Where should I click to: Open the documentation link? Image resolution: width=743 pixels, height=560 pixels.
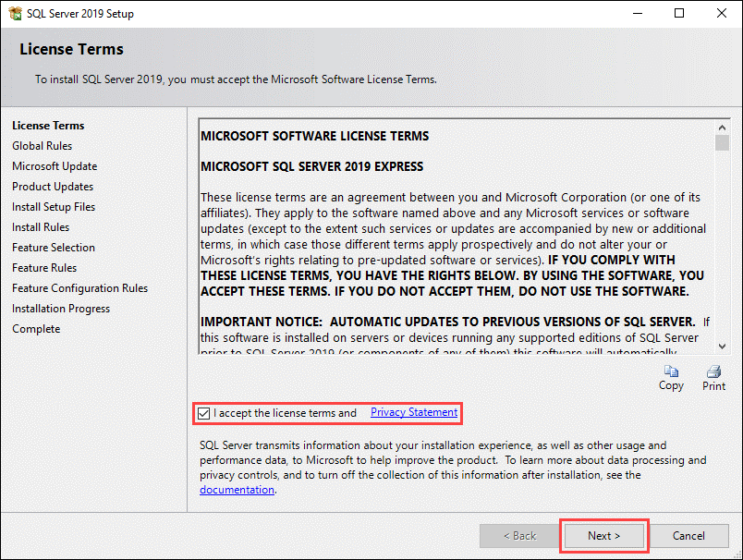coord(237,490)
